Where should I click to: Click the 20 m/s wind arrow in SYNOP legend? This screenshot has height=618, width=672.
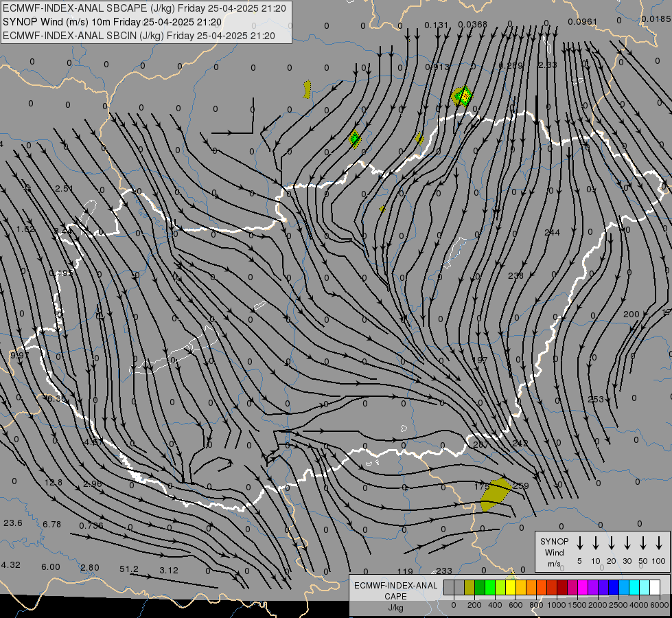pos(611,542)
